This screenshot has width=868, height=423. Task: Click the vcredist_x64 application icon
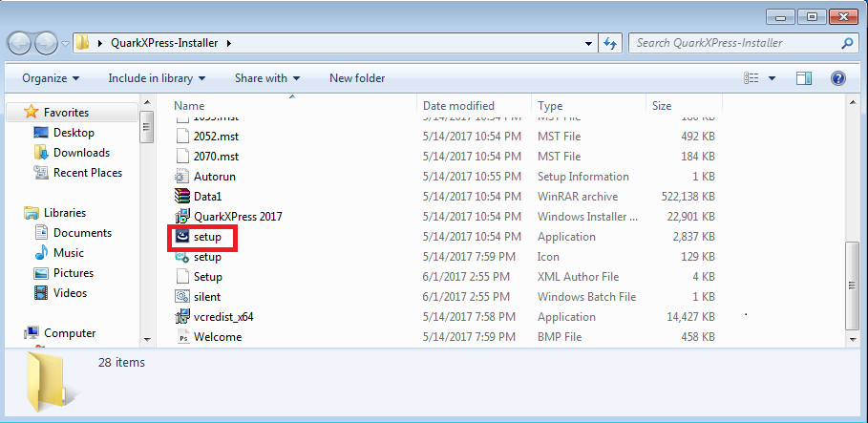(183, 317)
